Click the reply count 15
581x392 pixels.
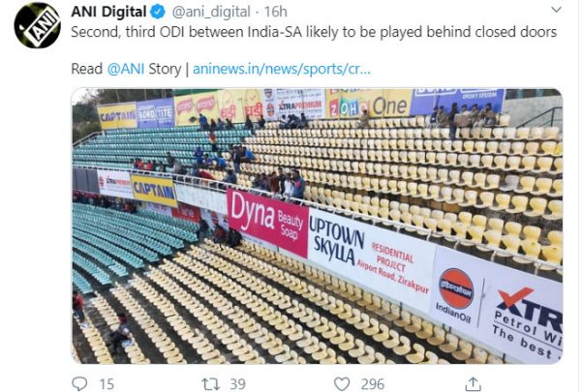pos(107,384)
